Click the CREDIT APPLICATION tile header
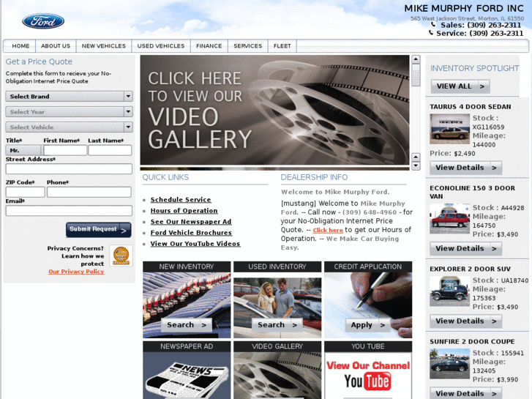Screen dimensions: 532x399 (368, 266)
